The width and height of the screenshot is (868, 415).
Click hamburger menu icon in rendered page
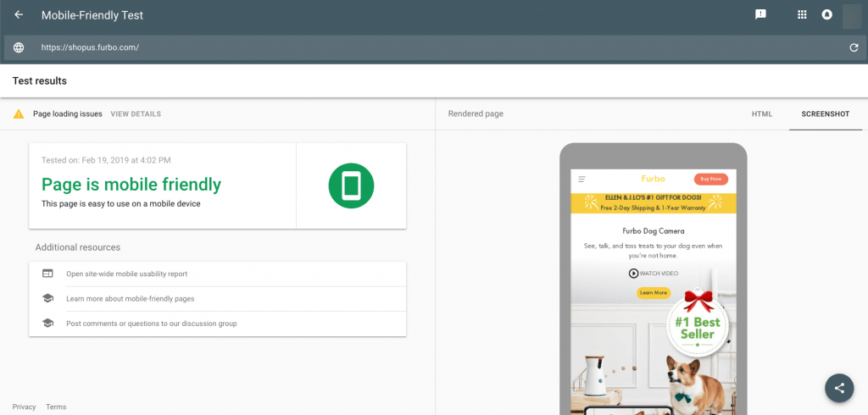pos(581,180)
